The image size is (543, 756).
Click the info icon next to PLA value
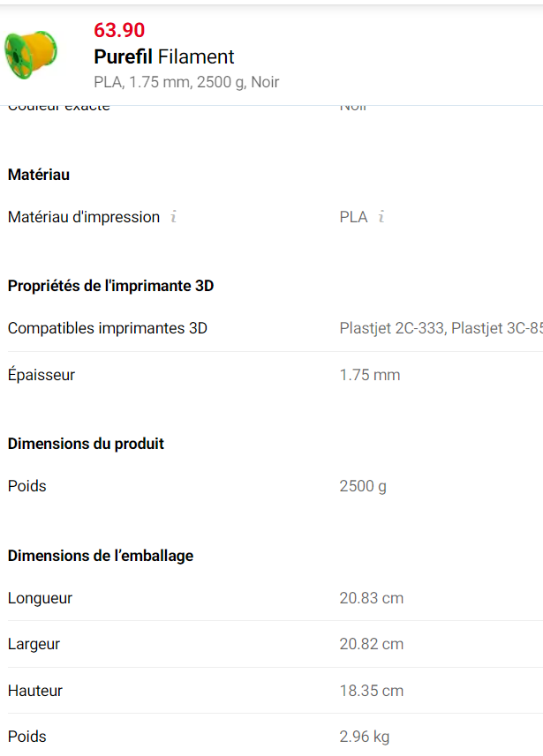pos(381,216)
